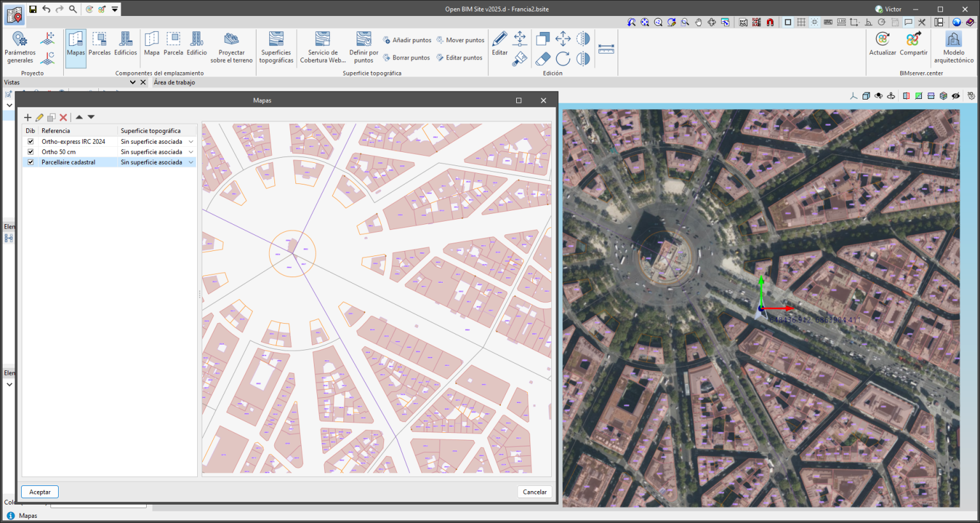
Task: Toggle the Ortho 50 cm checkbox
Action: click(x=31, y=152)
